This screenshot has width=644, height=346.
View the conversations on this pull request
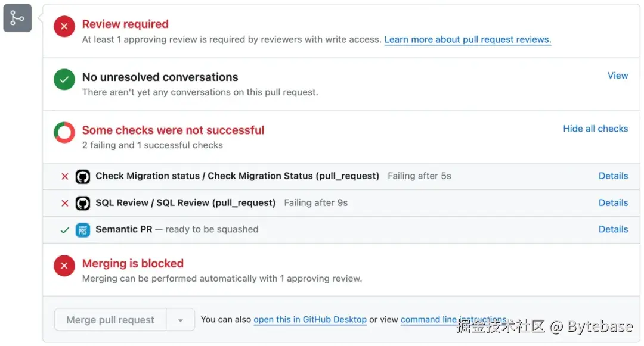[x=617, y=76]
